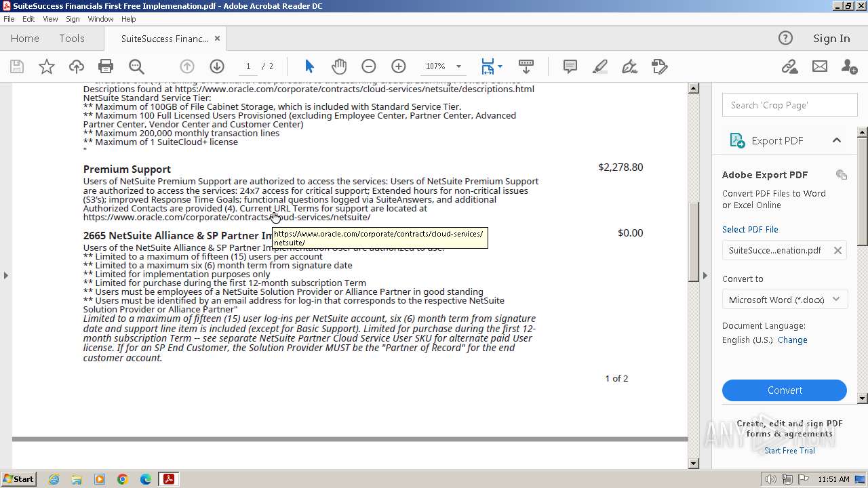The width and height of the screenshot is (868, 488).
Task: Send file by email envelope icon
Action: click(820, 66)
